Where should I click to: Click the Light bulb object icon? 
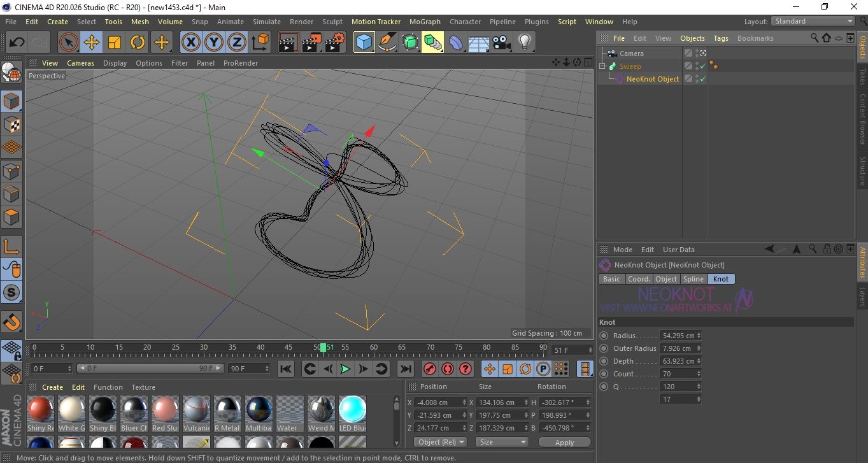click(x=524, y=43)
